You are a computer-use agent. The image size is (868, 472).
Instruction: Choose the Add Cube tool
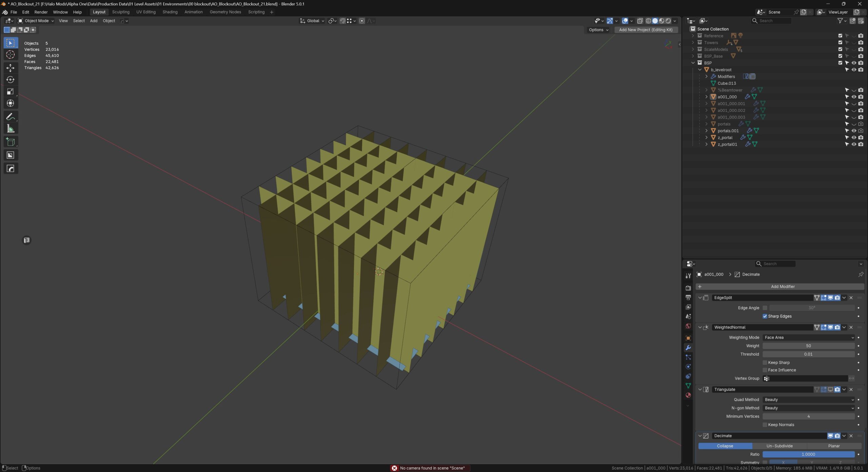11,142
